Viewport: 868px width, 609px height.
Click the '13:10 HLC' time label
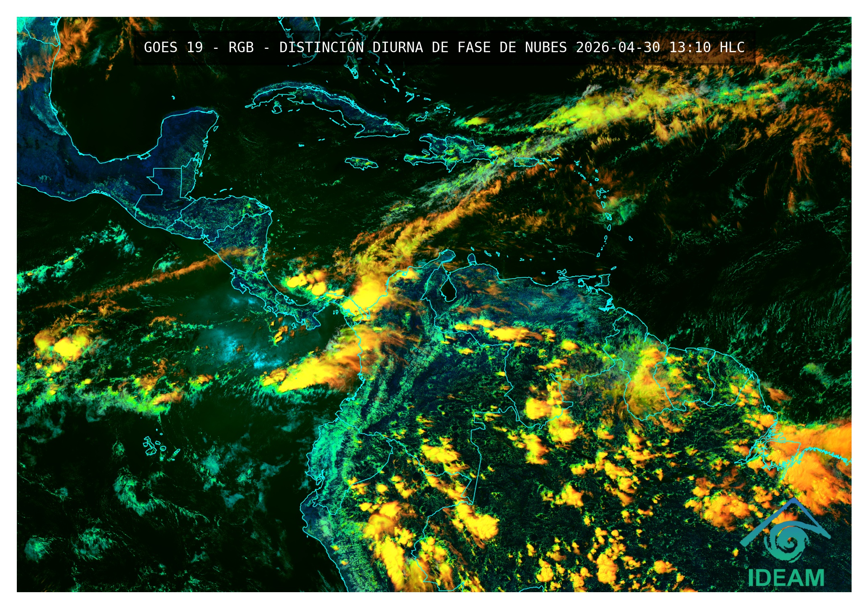[707, 48]
